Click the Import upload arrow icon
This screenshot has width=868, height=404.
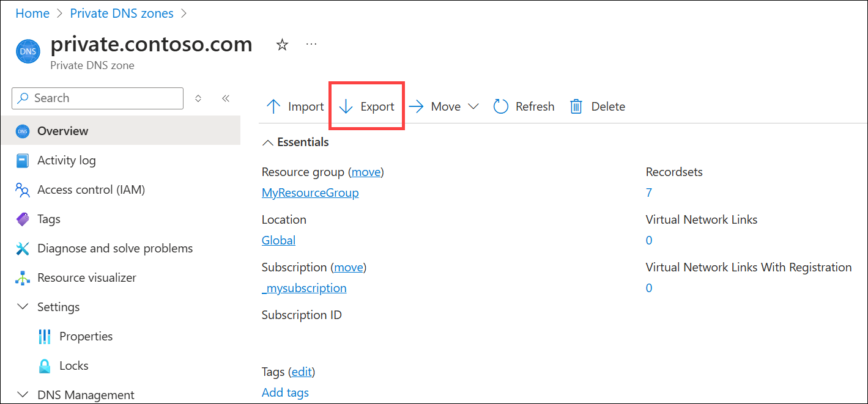click(x=273, y=106)
